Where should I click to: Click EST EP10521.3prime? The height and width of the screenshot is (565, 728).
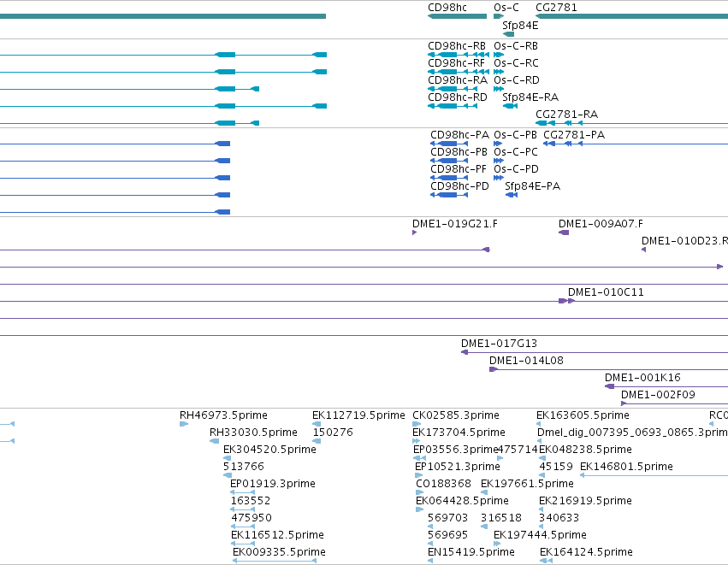[x=458, y=467]
